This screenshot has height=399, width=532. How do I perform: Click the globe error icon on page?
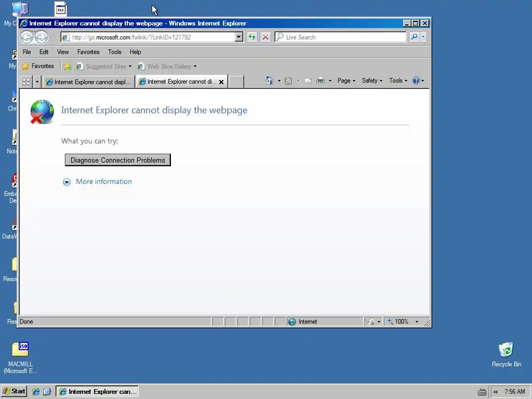[x=42, y=112]
